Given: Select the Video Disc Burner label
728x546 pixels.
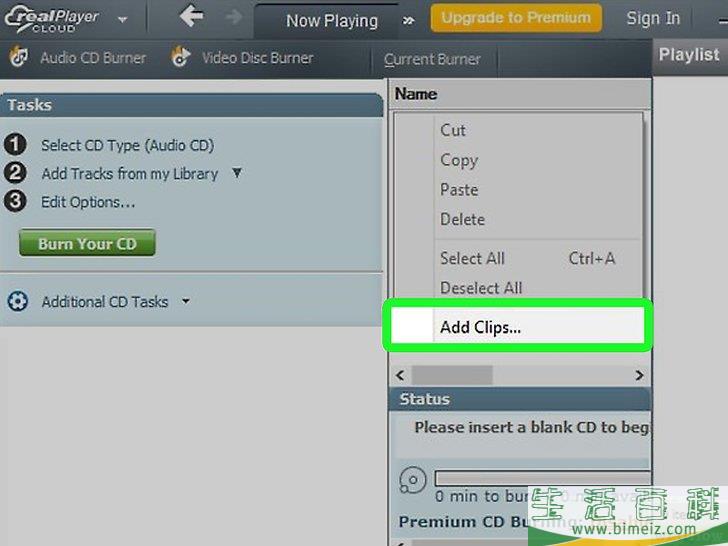Looking at the screenshot, I should [x=257, y=58].
